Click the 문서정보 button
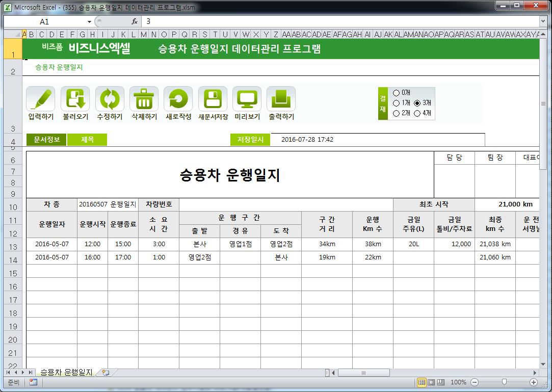 (46, 140)
